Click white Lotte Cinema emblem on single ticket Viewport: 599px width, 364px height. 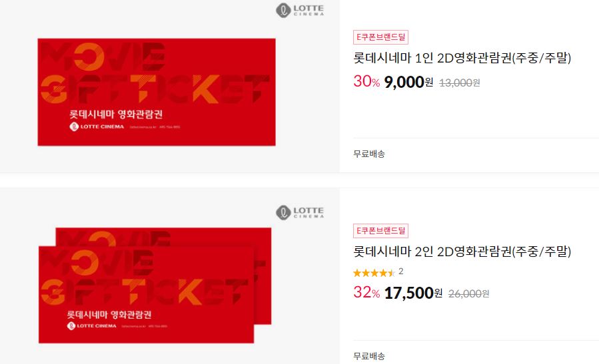[x=74, y=126]
